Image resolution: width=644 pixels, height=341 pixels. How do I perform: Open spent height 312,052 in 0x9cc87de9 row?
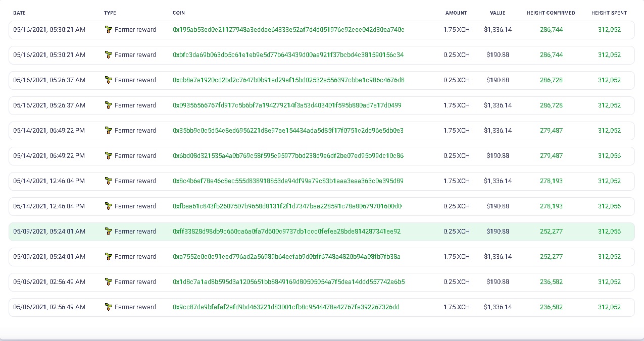tap(609, 307)
